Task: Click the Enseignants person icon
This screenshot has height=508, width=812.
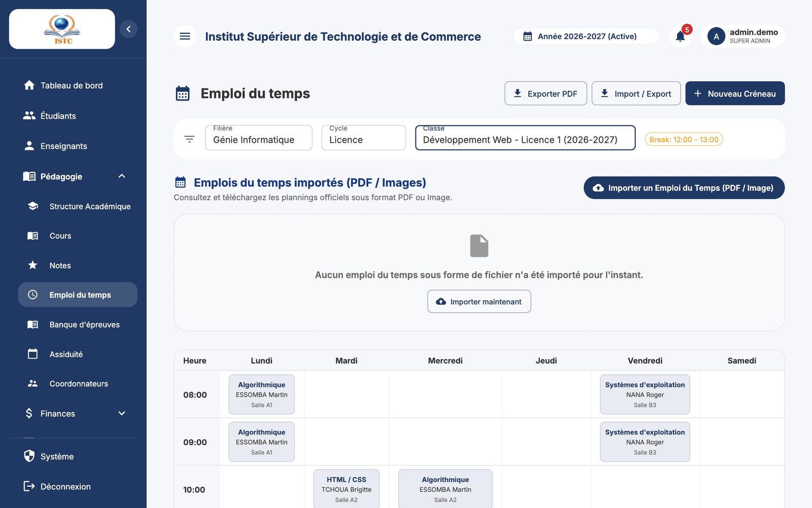Action: pos(29,146)
